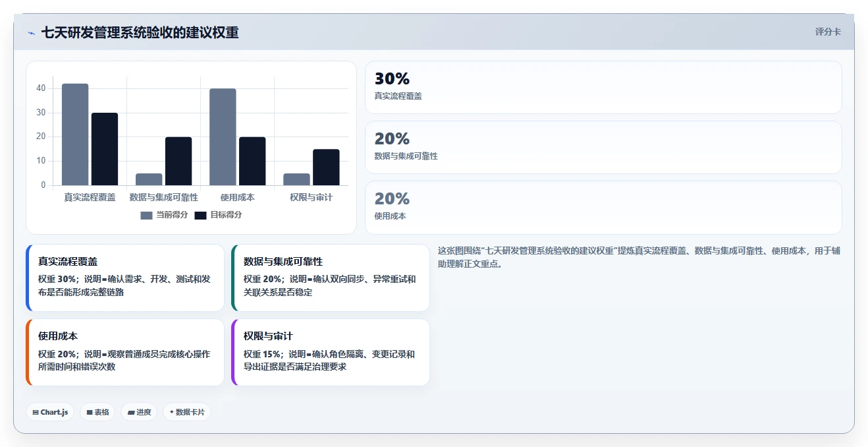Click the icon inside 进度 chip

tap(131, 412)
